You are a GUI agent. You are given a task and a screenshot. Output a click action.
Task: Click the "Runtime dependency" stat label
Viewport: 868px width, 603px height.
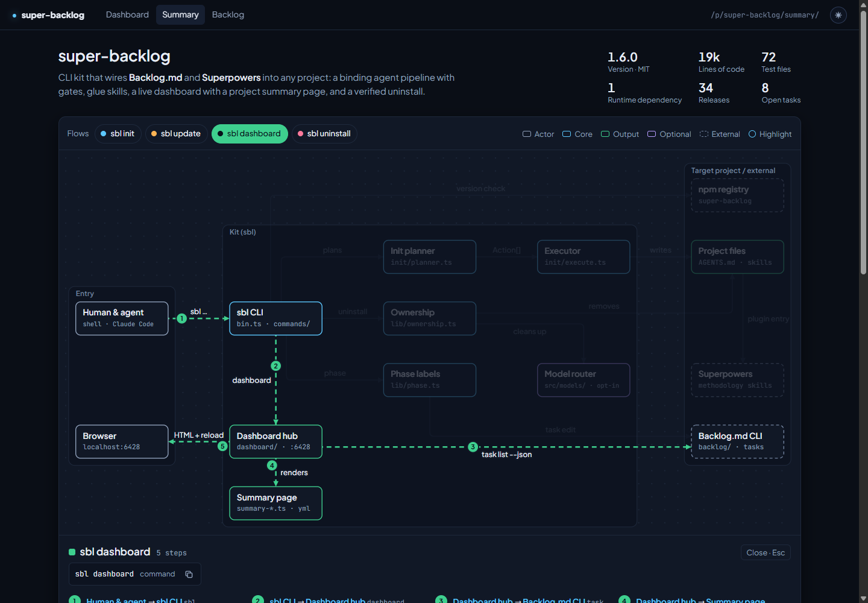point(644,100)
